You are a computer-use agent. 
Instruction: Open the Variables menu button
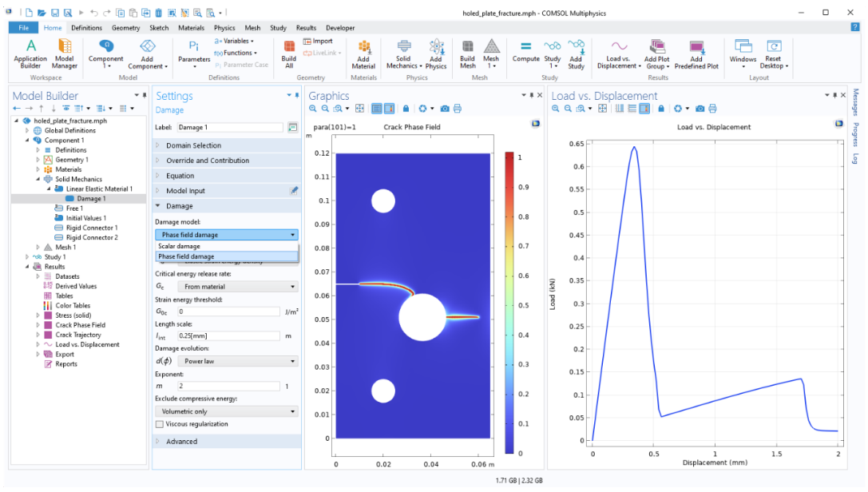[x=234, y=41]
